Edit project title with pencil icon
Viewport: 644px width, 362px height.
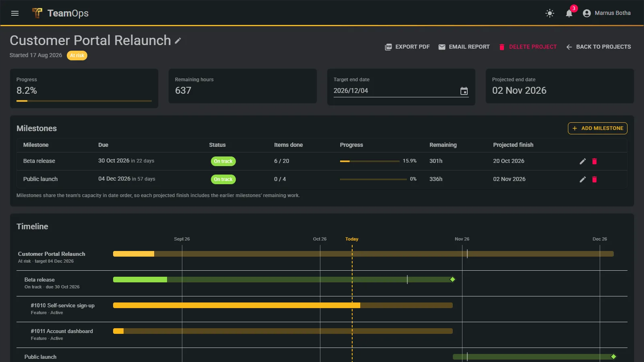[x=178, y=41]
